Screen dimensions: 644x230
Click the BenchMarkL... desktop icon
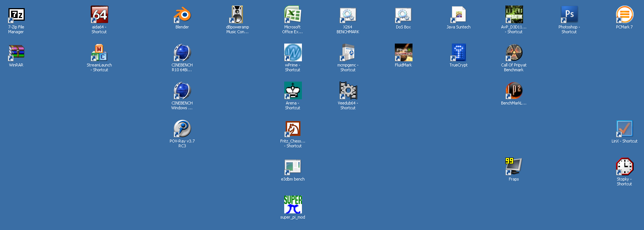[x=514, y=91]
